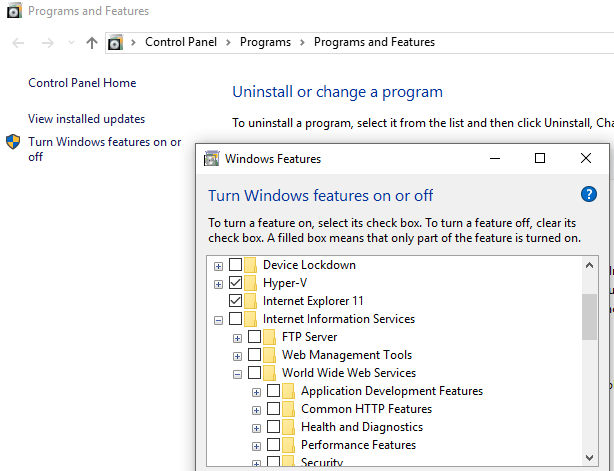
Task: Check Application Development Features checkbox
Action: tap(273, 391)
